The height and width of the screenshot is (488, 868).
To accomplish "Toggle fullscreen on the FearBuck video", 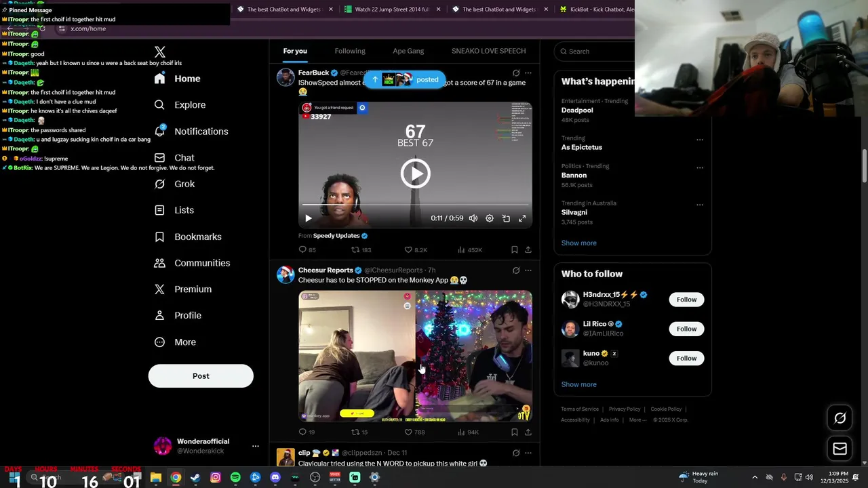I will coord(522,218).
